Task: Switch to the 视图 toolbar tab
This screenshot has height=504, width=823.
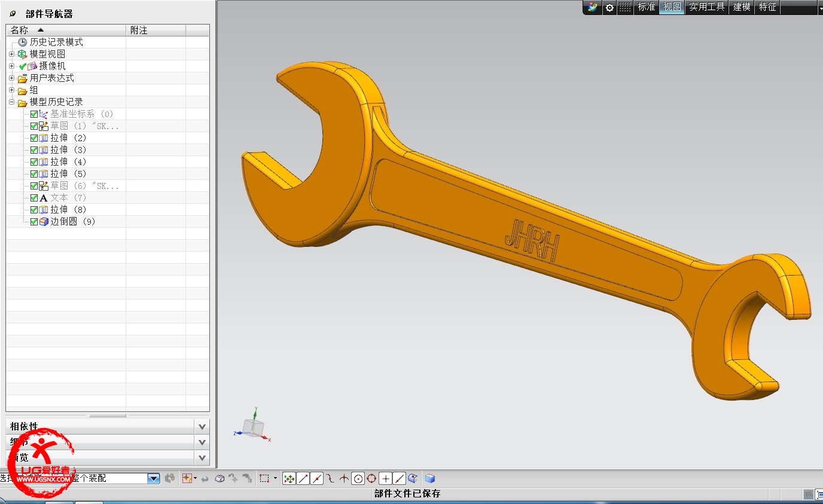Action: [x=672, y=7]
